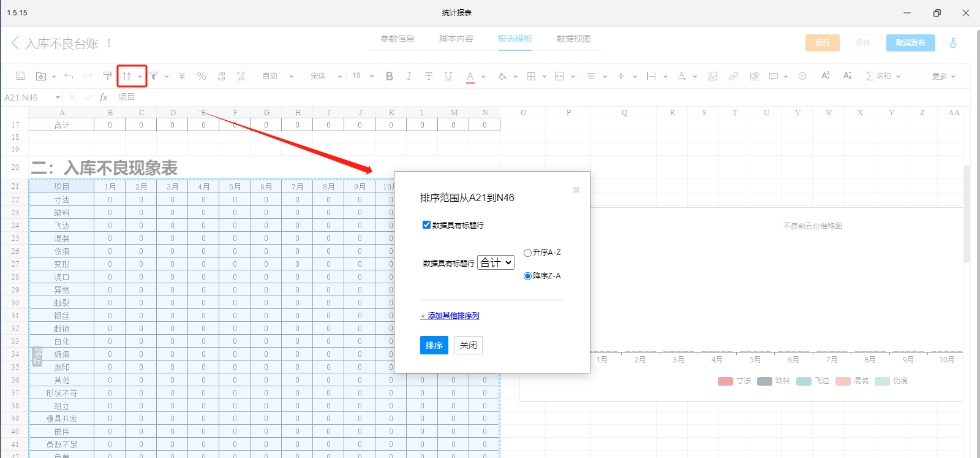This screenshot has width=980, height=458.
Task: Click the 飞边 legend color swatch
Action: 804,381
